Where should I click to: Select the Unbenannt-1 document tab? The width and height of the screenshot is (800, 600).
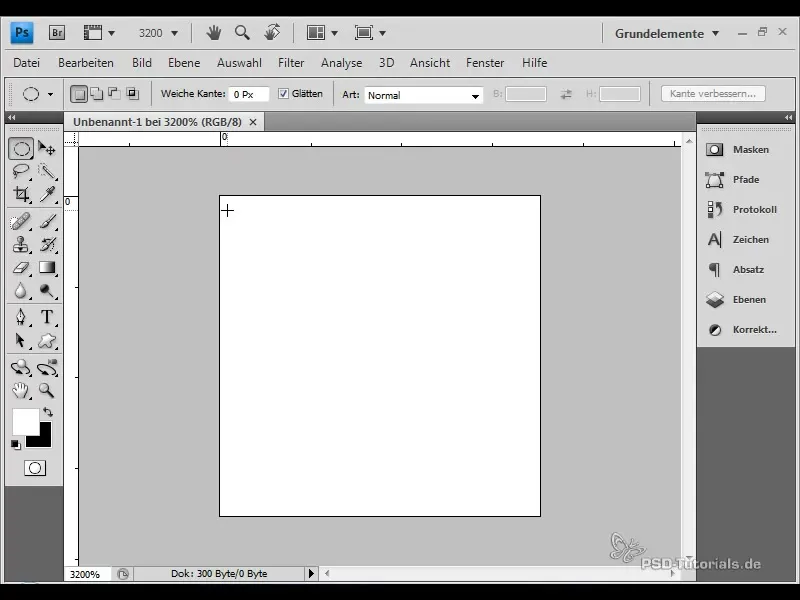tap(158, 122)
